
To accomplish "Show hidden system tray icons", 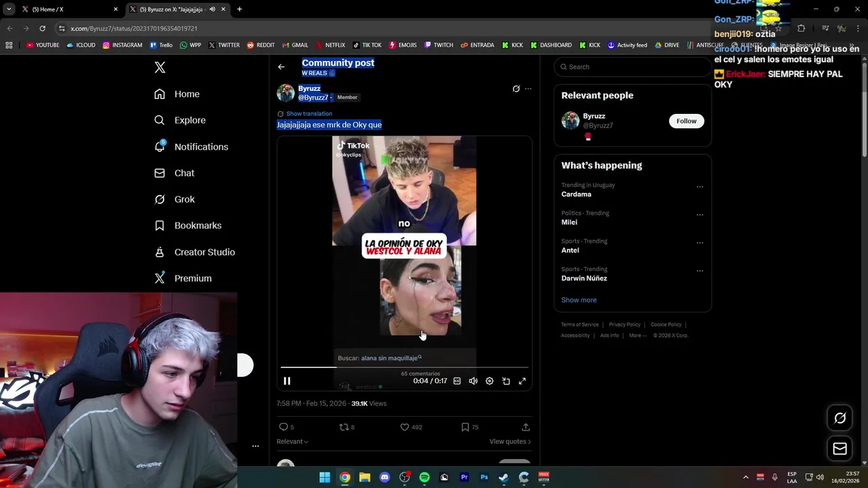I will point(745,477).
